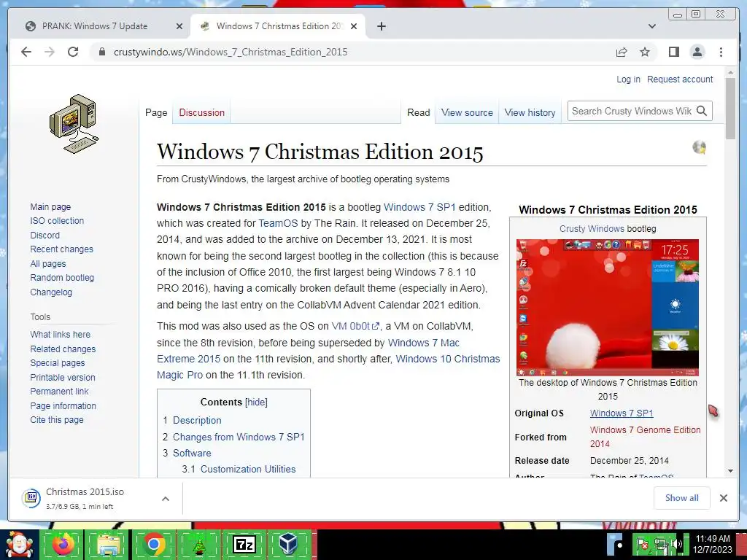Open 7-Zip from the taskbar
This screenshot has height=560, width=747.
[244, 544]
